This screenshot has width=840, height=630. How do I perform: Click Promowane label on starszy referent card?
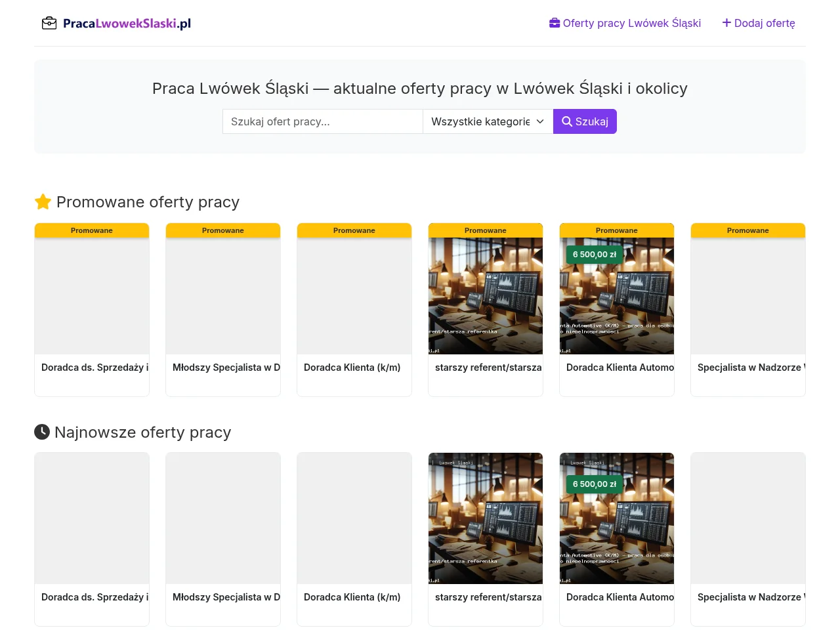pos(486,230)
